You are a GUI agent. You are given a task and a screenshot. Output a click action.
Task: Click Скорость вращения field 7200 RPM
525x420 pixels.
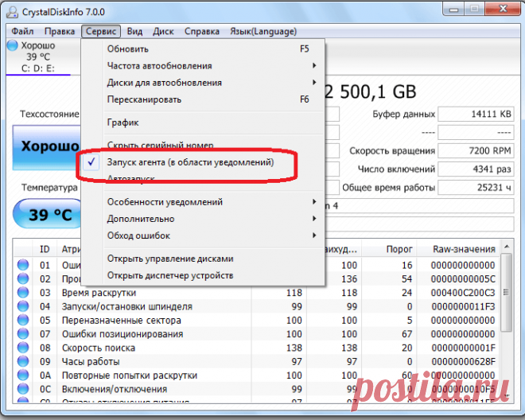point(476,150)
